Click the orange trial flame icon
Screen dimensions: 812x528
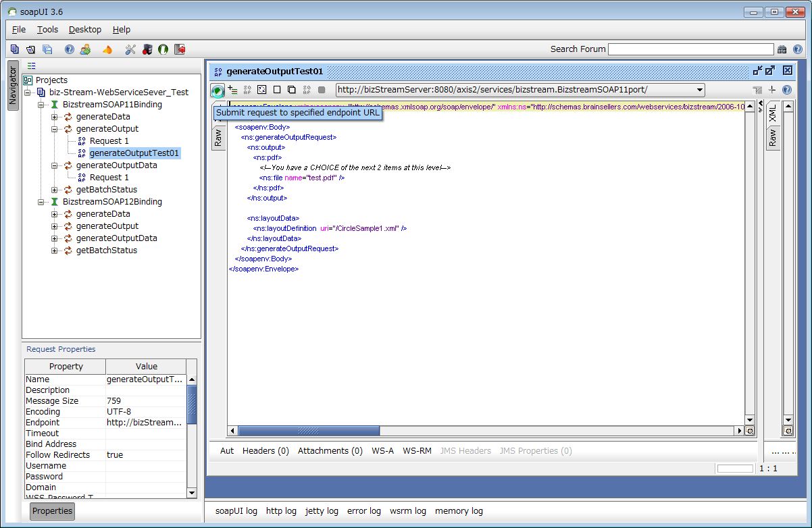click(107, 49)
